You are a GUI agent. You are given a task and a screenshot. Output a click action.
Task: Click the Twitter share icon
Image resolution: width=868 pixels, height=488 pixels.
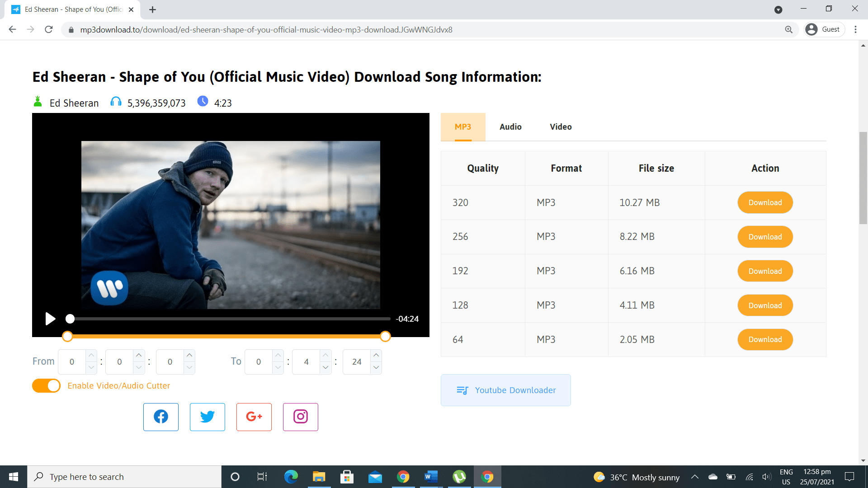208,417
